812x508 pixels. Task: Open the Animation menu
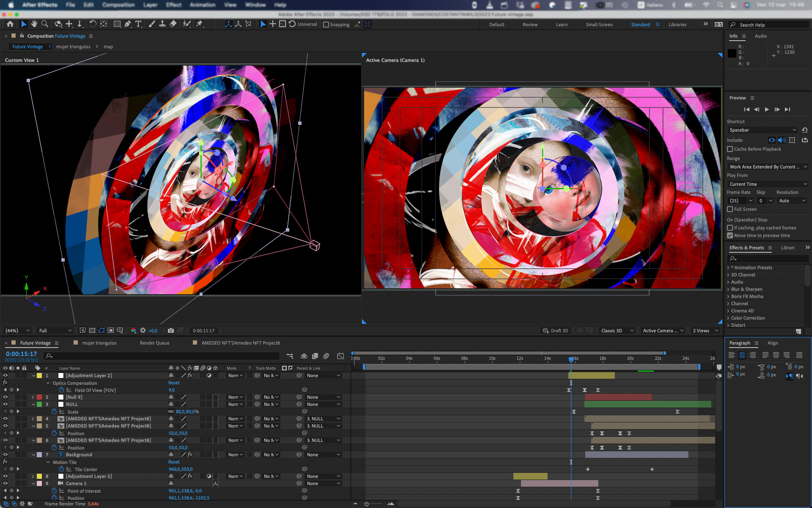click(x=203, y=5)
